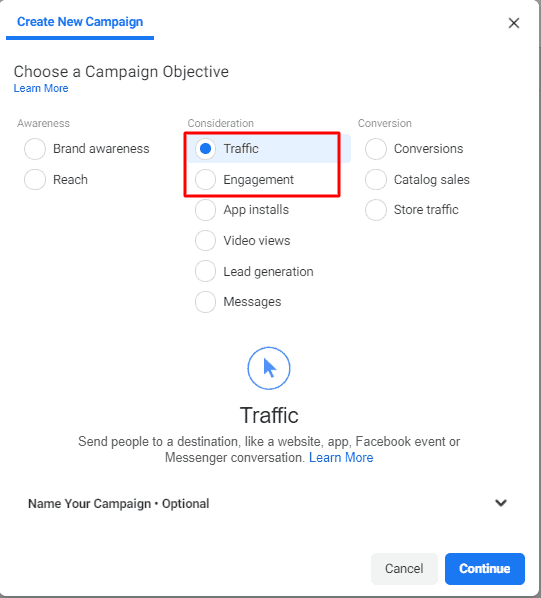
Task: Select the Conversions objective
Action: tap(376, 149)
